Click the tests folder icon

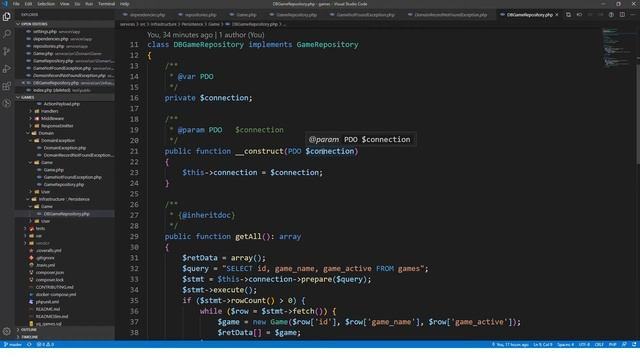pos(31,229)
